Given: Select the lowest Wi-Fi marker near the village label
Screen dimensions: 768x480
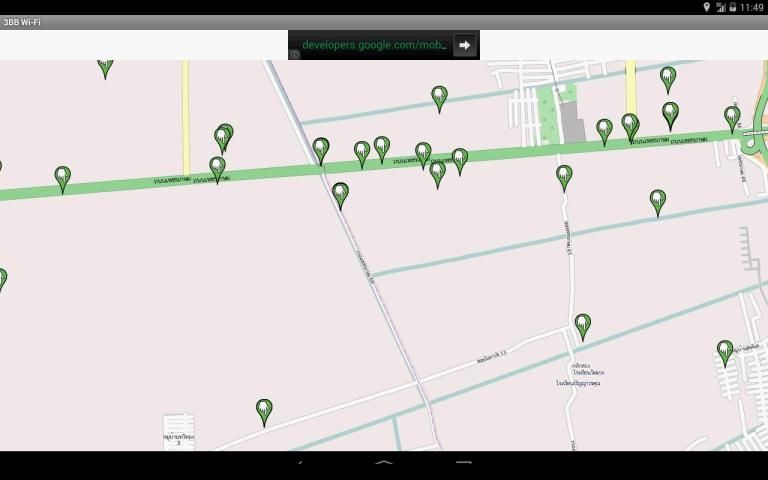Looking at the screenshot, I should (264, 410).
